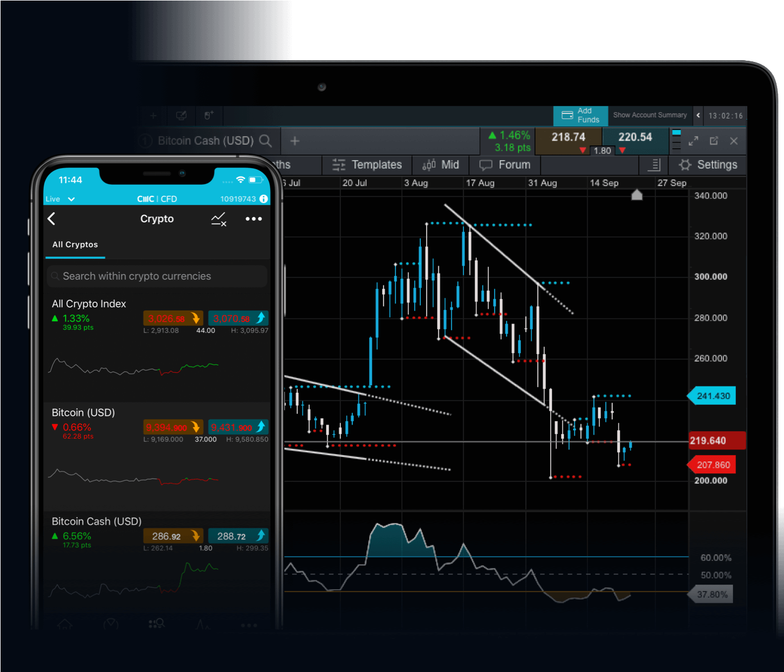The height and width of the screenshot is (672, 784).
Task: Select the All Cryptos tab
Action: (x=75, y=245)
